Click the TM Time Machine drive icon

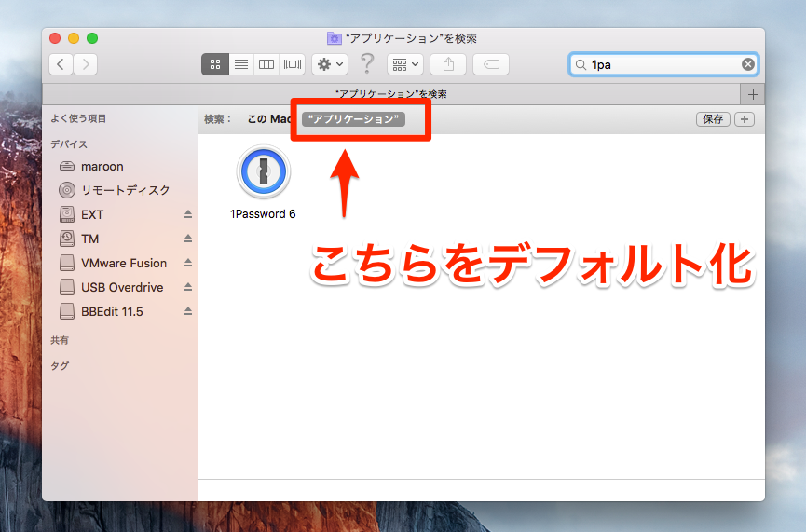(67, 239)
